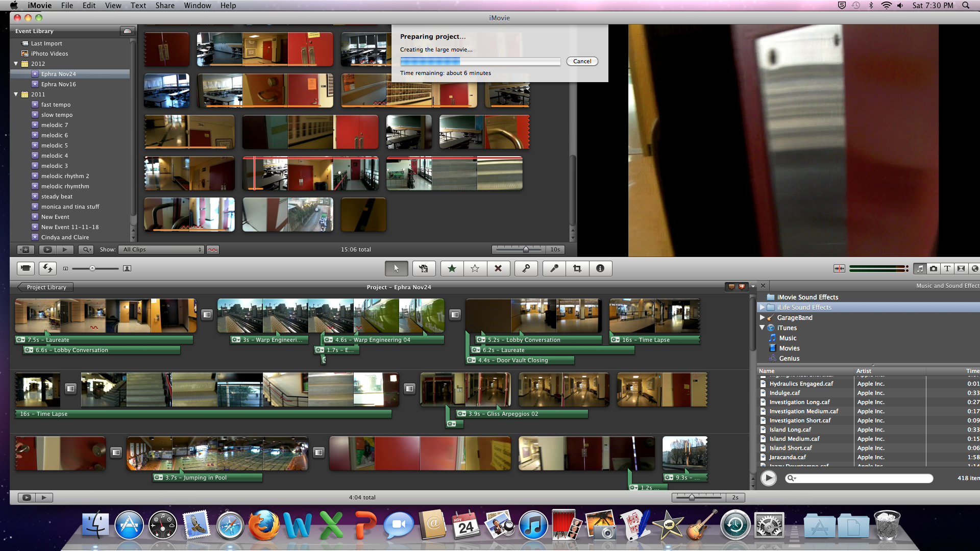
Task: Adjust the clip thumbnail size slider
Action: click(92, 268)
